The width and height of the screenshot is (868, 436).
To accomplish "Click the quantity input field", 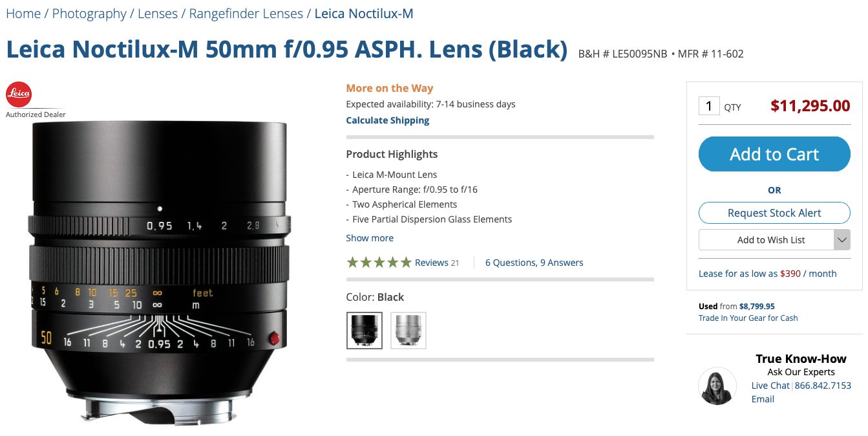I will [x=709, y=106].
